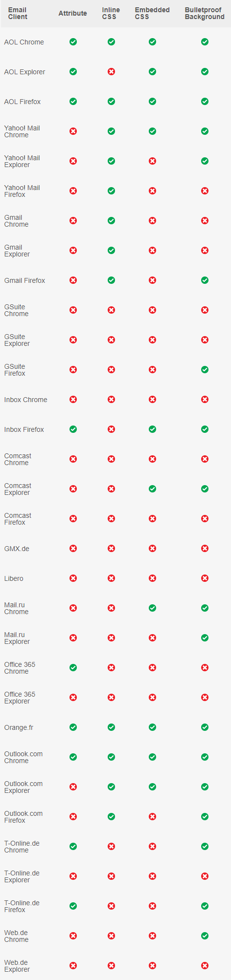Image resolution: width=231 pixels, height=980 pixels.
Task: Click Mail.ru Explorer's green Bulletproof Background check
Action: 205,638
